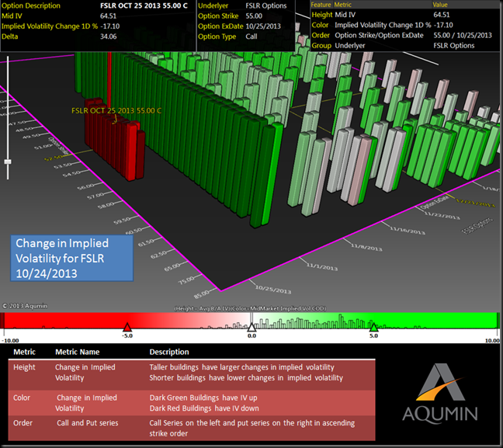Select the white triangle marker at 0.0

pyautogui.click(x=251, y=328)
